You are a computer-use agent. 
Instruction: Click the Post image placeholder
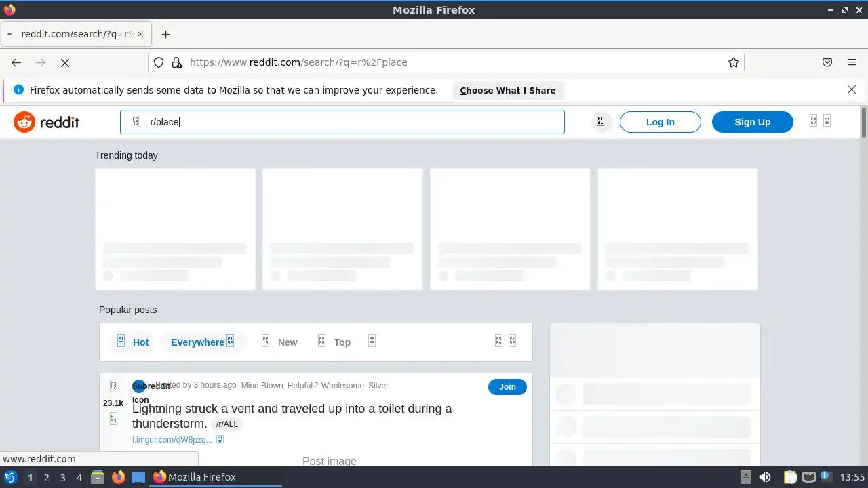330,461
